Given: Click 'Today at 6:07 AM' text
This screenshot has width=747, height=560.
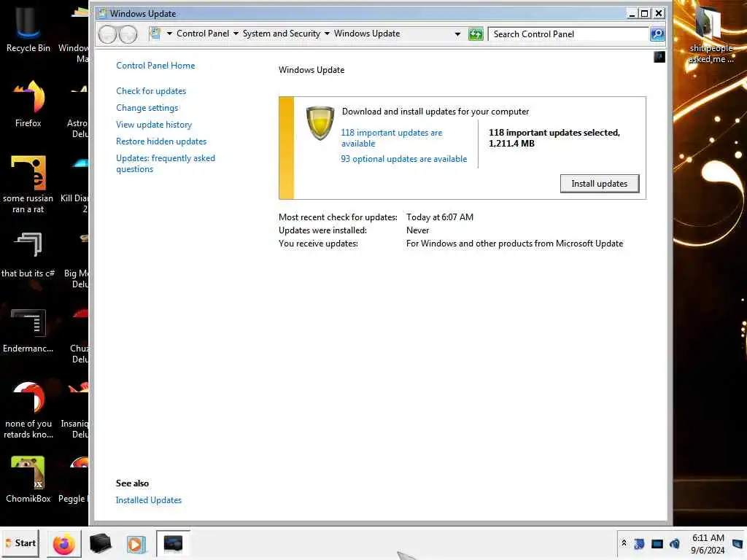Looking at the screenshot, I should 440,217.
